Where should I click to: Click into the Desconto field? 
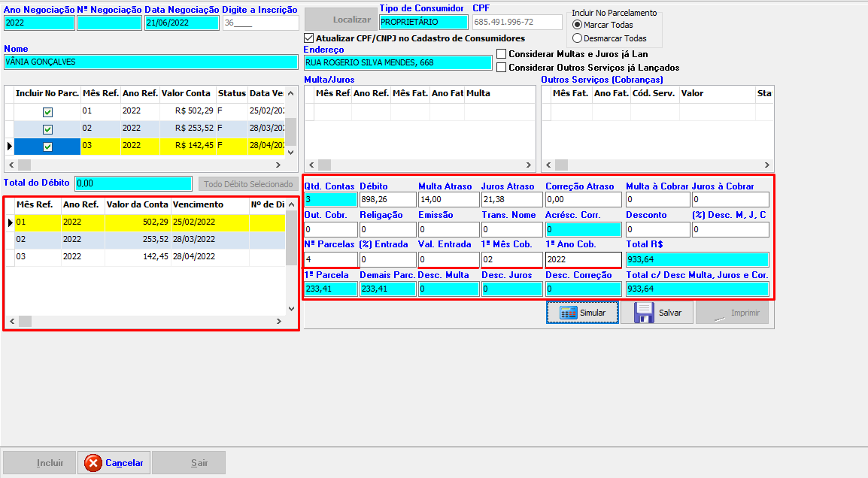coord(656,229)
